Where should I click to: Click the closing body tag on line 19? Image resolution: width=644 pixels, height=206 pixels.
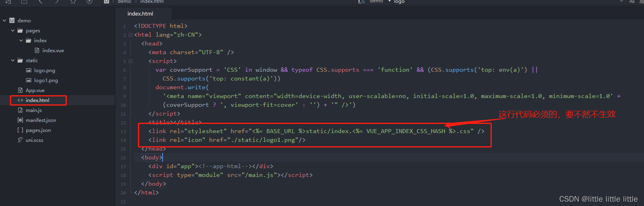(153, 184)
